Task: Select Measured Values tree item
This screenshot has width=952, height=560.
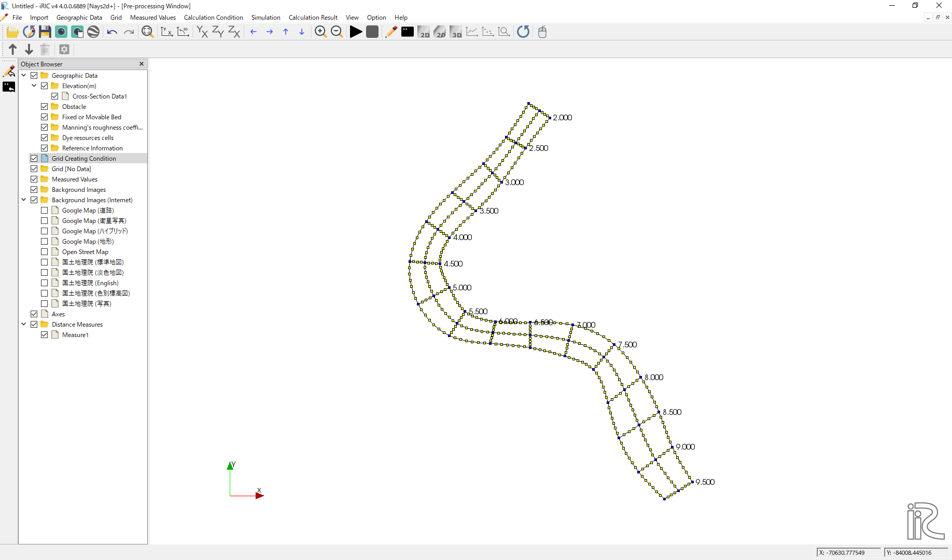Action: click(x=75, y=179)
